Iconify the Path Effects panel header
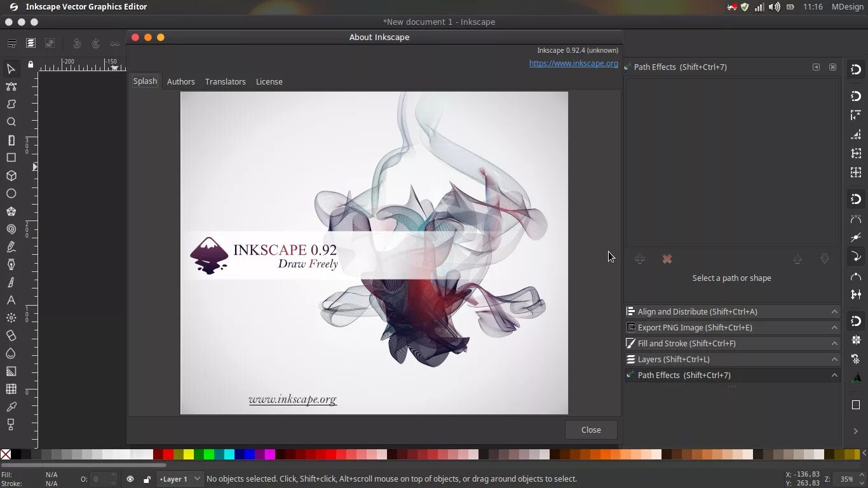Screen dimensions: 868x488 click(x=817, y=67)
